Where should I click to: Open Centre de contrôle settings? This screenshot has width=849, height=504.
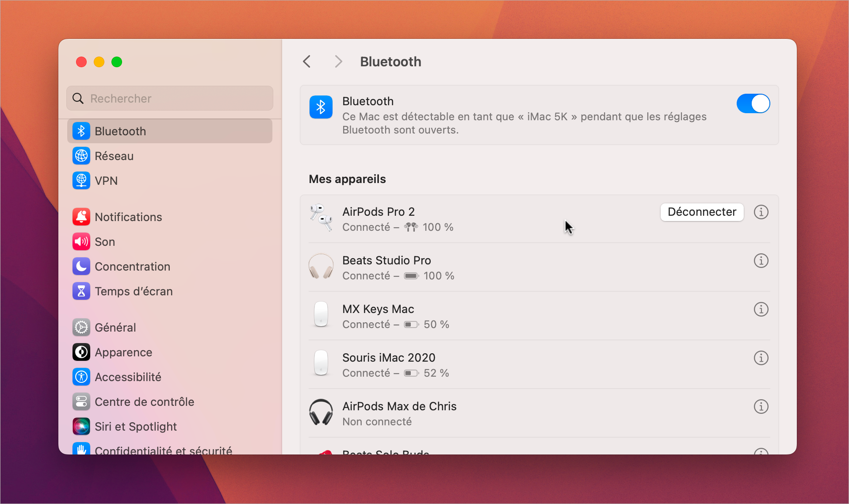pos(144,402)
